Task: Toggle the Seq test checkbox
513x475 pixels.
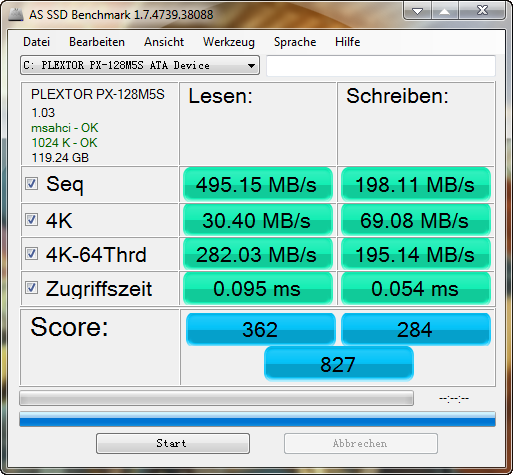Action: 32,183
